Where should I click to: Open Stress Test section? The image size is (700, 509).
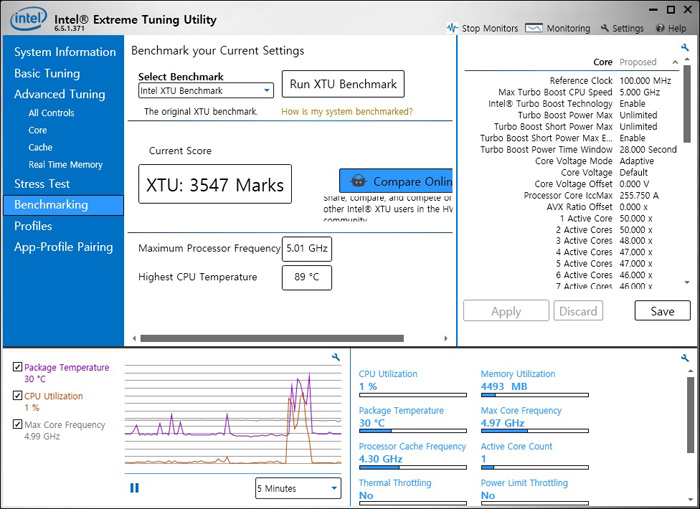point(42,184)
